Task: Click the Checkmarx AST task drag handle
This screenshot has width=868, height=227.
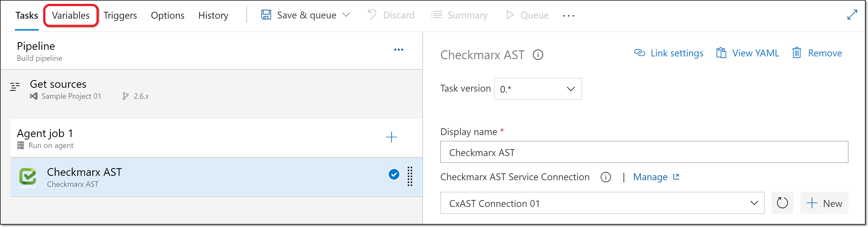Action: (x=410, y=176)
